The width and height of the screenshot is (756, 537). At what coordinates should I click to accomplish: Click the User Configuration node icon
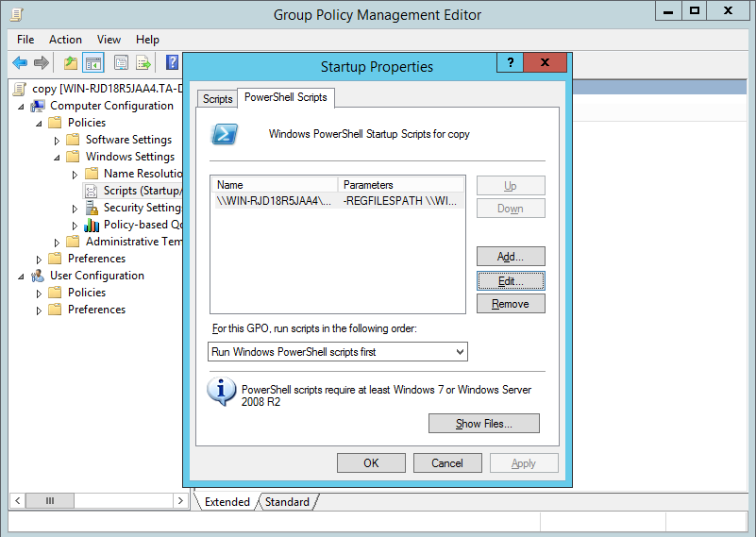pyautogui.click(x=38, y=276)
